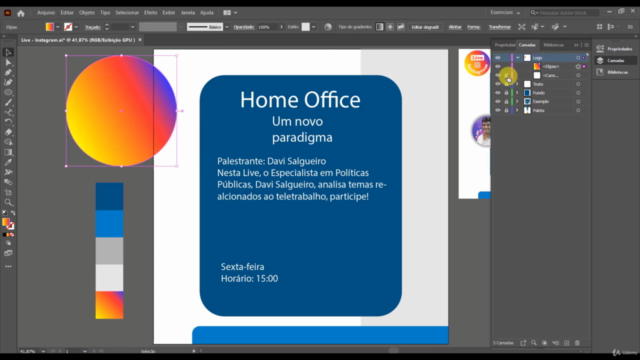Open the Essenciais workspace switcher
This screenshot has height=360, width=640.
[x=505, y=13]
